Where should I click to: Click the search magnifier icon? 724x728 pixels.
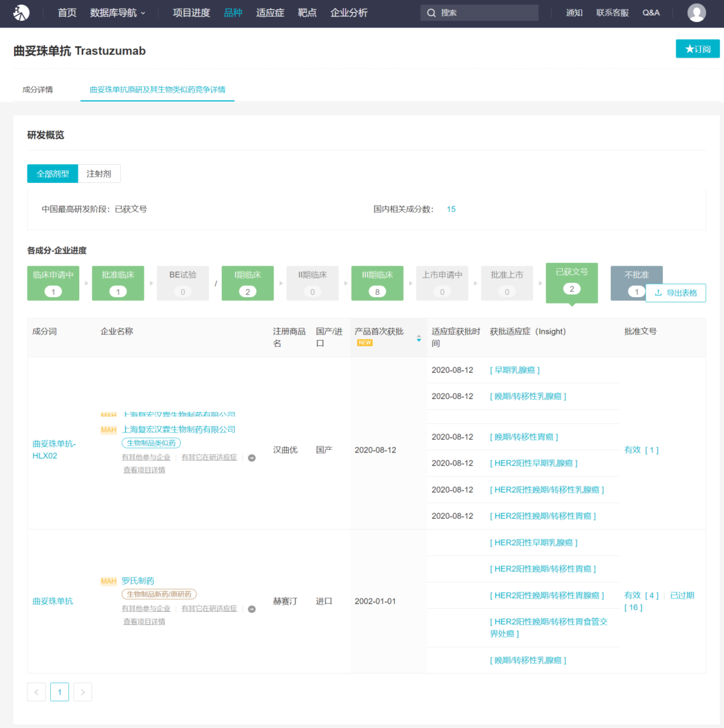432,13
